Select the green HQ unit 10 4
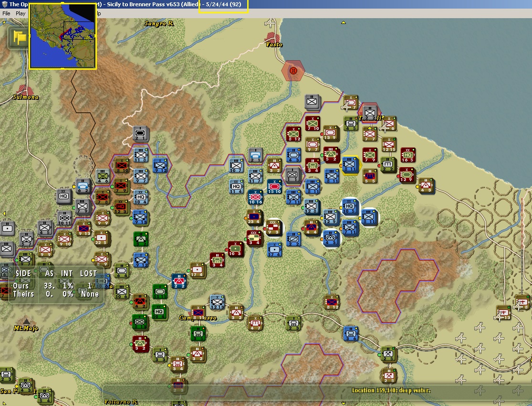532x406 pixels. [x=159, y=312]
